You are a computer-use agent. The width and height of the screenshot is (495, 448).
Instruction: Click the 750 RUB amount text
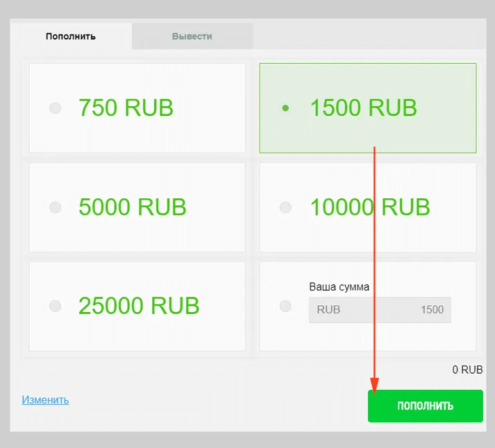[x=126, y=107]
